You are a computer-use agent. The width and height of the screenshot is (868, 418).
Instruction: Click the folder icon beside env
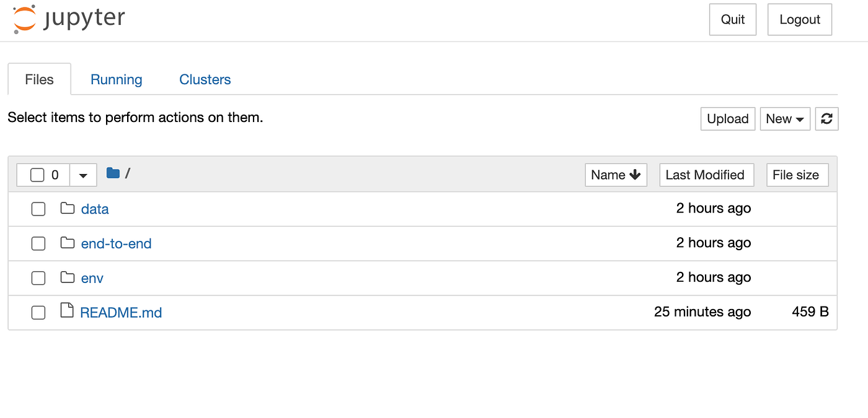[x=67, y=278]
